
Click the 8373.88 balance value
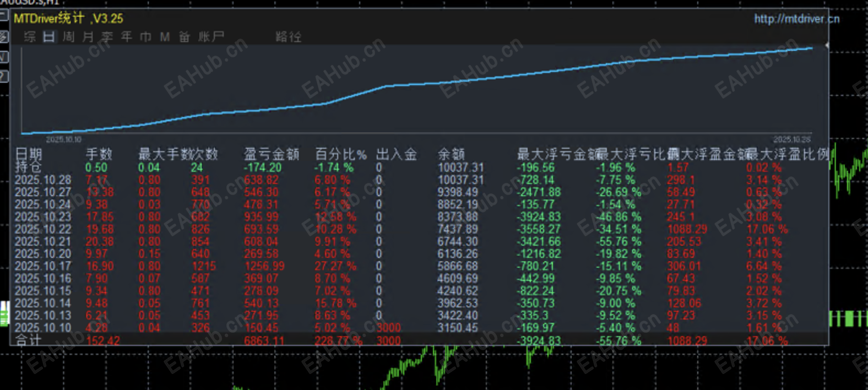[x=458, y=217]
